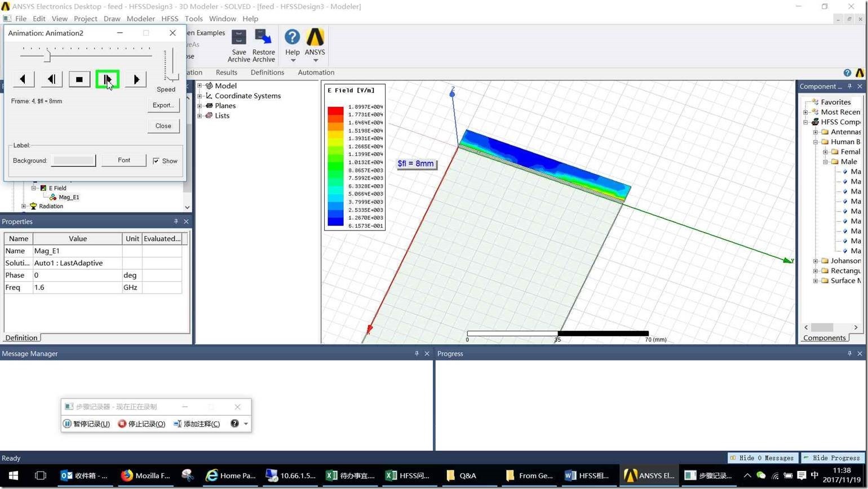Click the Radiation icon in project tree
The image size is (868, 489).
33,206
